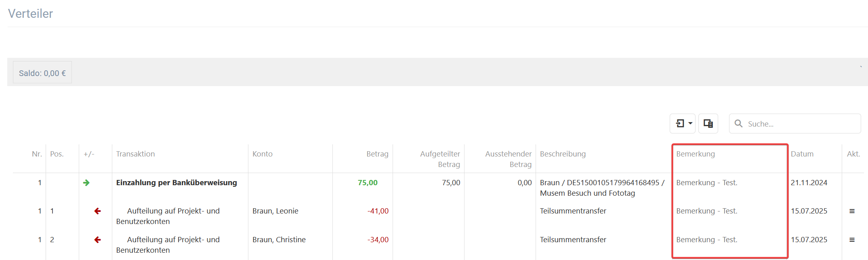Click red arrow for Braun, Leonie row
868x260 pixels.
tap(97, 211)
